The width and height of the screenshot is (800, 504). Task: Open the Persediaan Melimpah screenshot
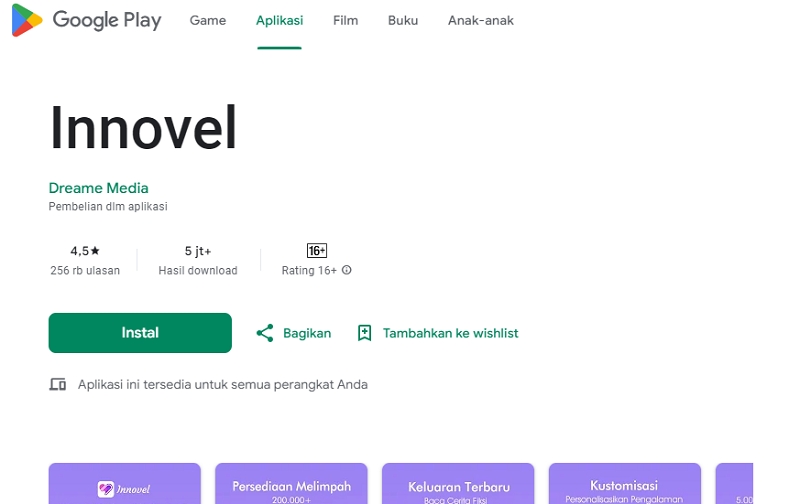click(291, 484)
